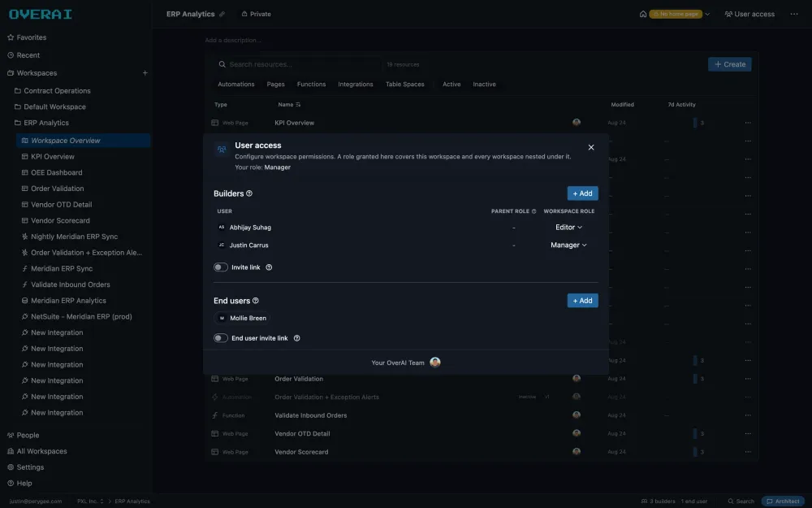The image size is (812, 508).
Task: Click the Invite link help icon
Action: 269,267
